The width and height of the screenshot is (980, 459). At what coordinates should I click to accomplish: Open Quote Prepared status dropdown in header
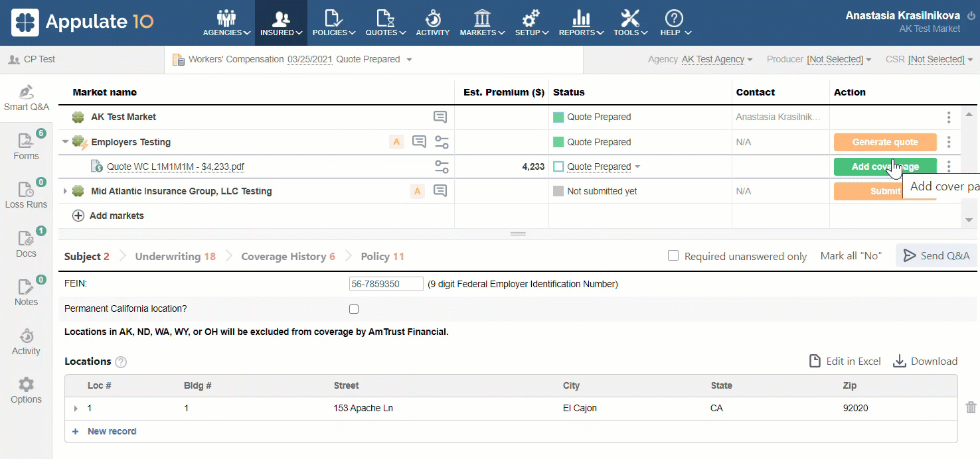374,60
